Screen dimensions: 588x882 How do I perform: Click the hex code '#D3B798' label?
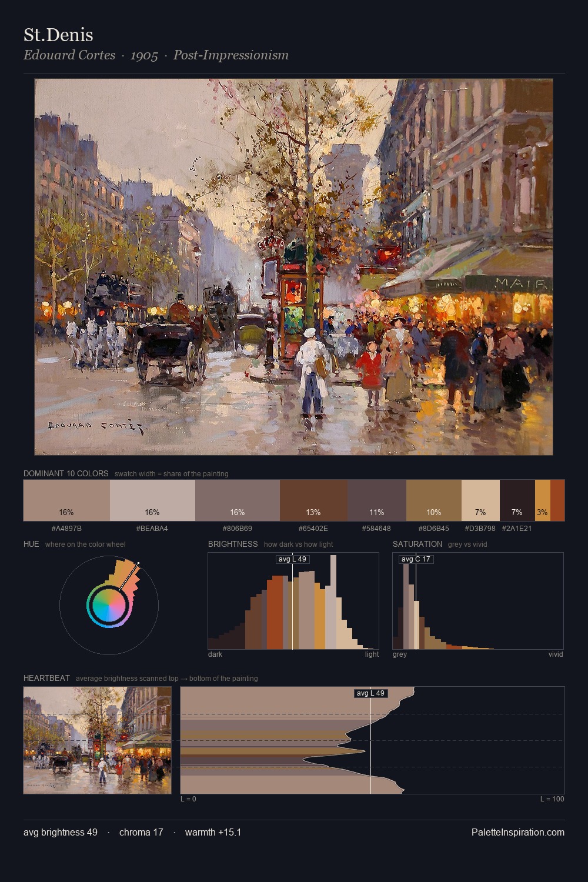pos(480,528)
